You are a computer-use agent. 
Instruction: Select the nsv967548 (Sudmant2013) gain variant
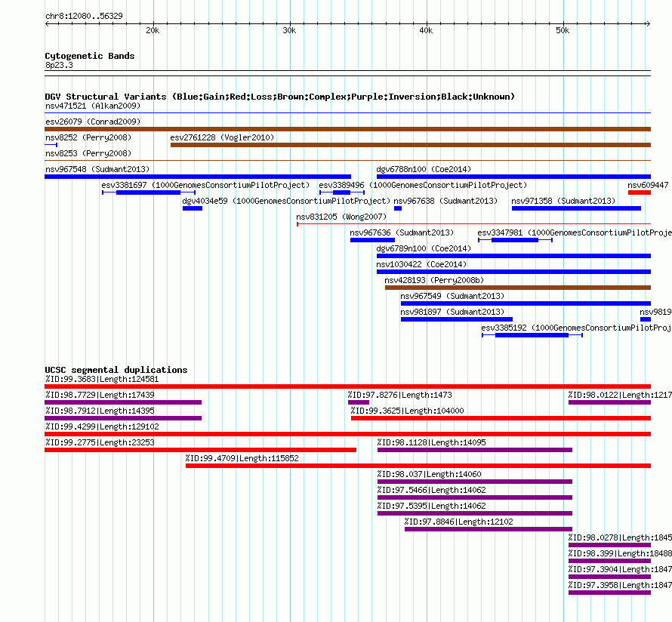(x=198, y=177)
